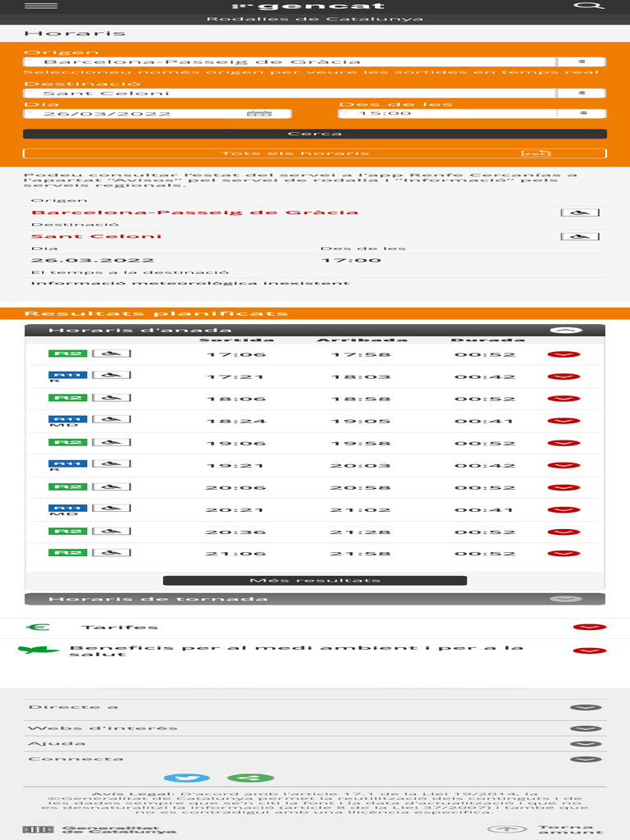Screen dimensions: 630x840
Task: Click R2 line badge for 21:06 train
Action: [x=67, y=553]
